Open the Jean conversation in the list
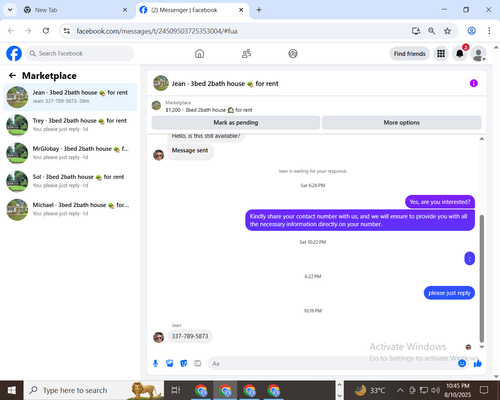Screen dimensions: 500x400 pos(70,97)
